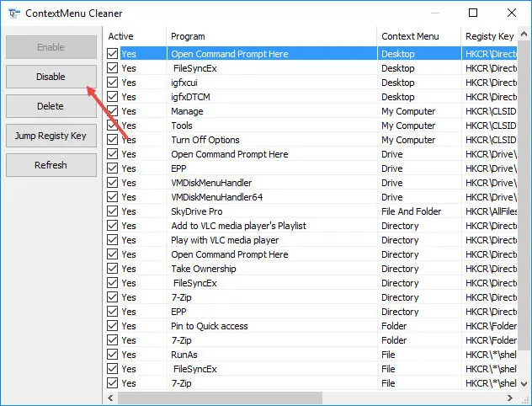
Task: Click the Disable button
Action: [x=51, y=77]
